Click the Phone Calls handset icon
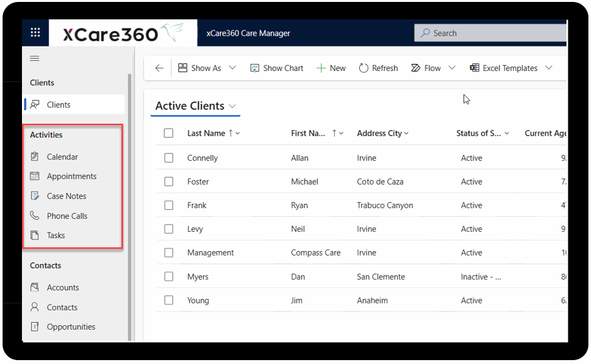 click(35, 216)
